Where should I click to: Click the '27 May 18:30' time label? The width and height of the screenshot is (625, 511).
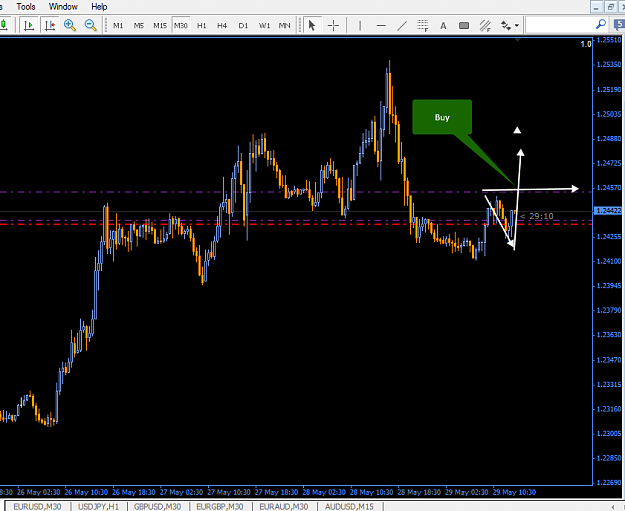pos(277,492)
